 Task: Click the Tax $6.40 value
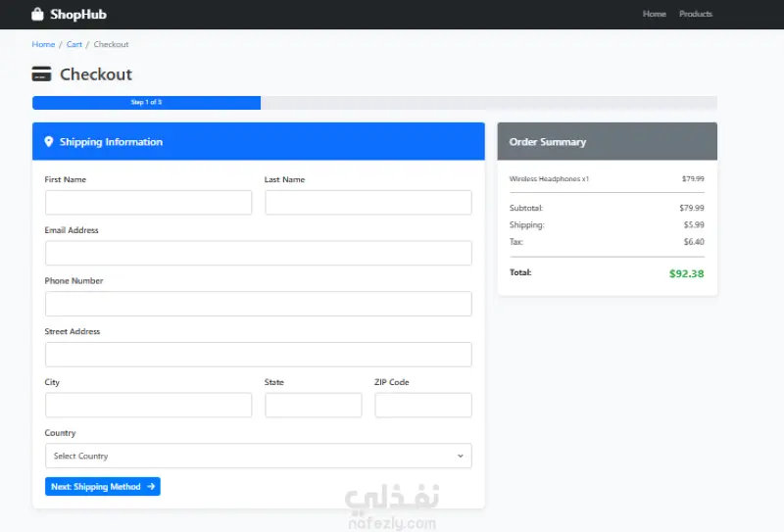point(694,242)
